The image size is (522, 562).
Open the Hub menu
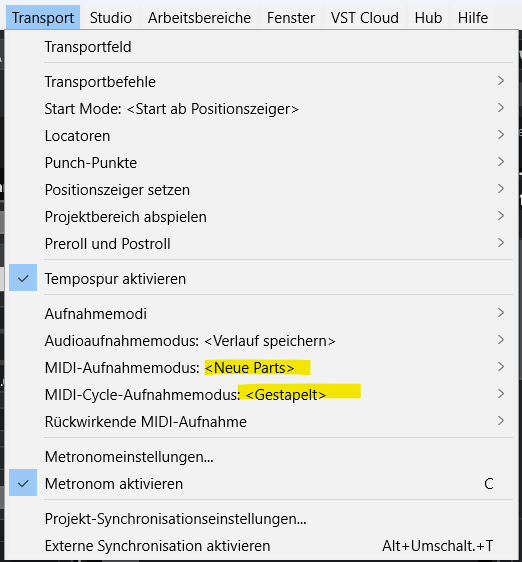click(x=428, y=17)
